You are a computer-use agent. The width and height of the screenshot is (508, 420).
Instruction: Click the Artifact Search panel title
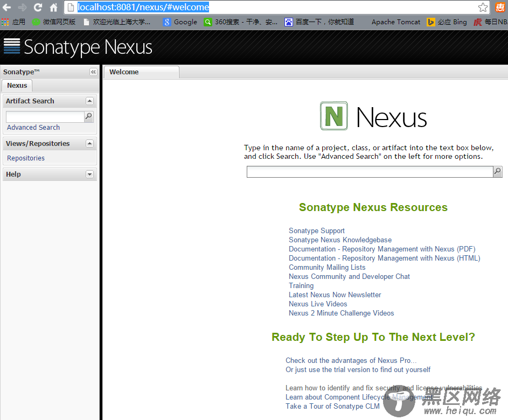click(x=30, y=101)
